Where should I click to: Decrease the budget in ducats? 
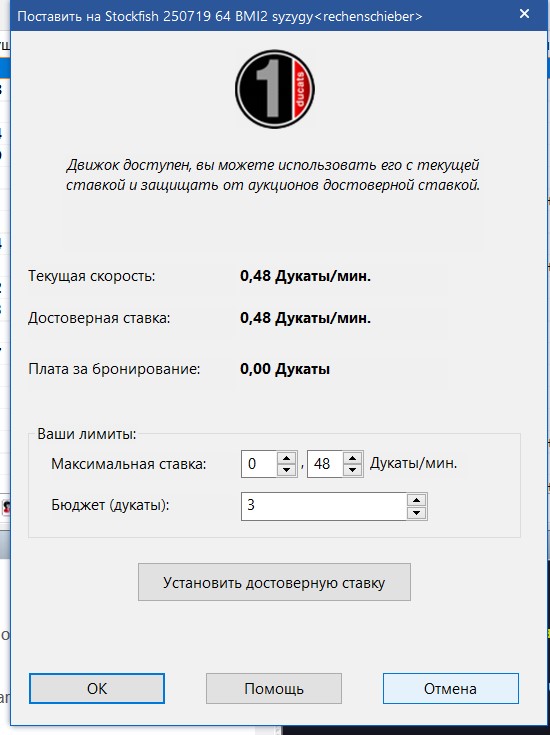pyautogui.click(x=416, y=513)
